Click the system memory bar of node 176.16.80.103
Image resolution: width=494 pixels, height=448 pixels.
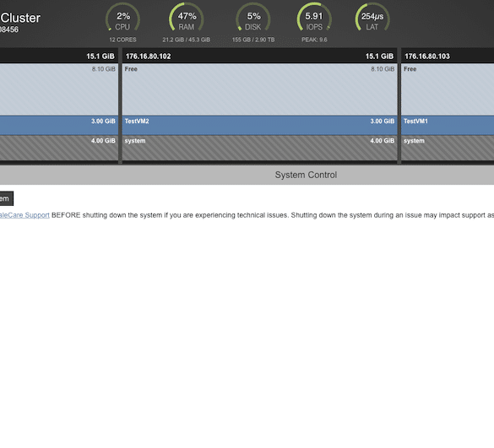tap(448, 148)
